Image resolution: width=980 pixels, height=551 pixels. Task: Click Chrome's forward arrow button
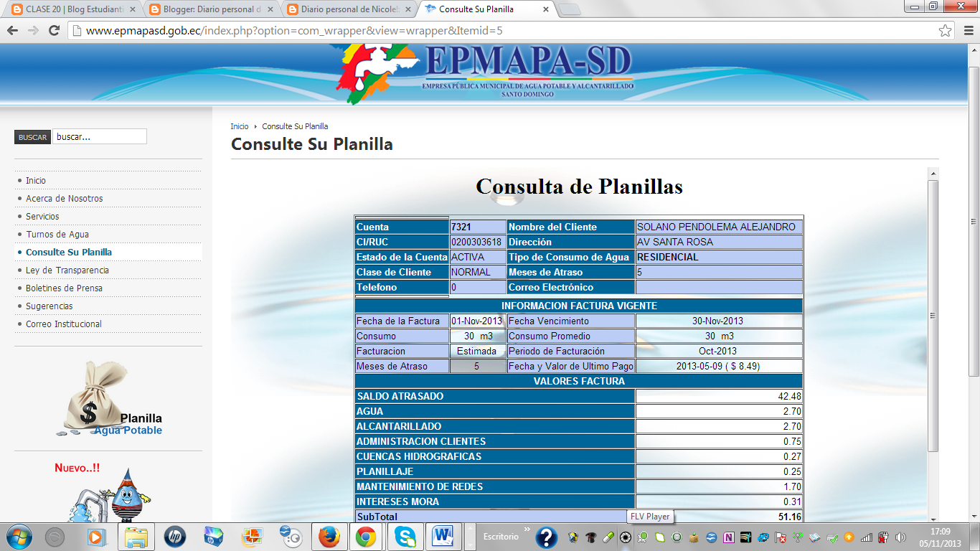(33, 31)
